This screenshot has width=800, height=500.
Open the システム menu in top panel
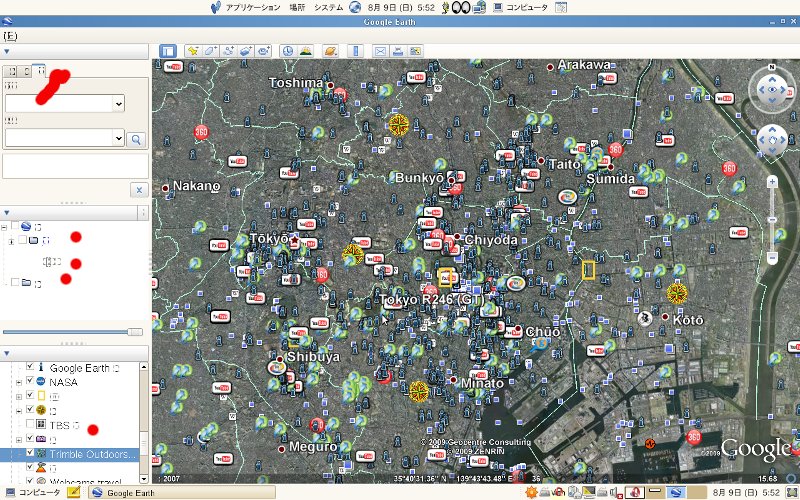[329, 7]
